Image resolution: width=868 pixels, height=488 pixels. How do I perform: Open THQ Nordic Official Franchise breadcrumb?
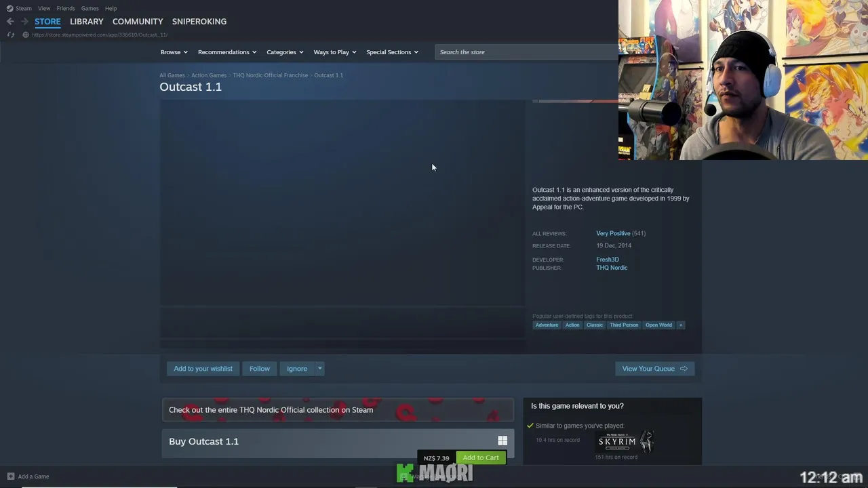[271, 75]
